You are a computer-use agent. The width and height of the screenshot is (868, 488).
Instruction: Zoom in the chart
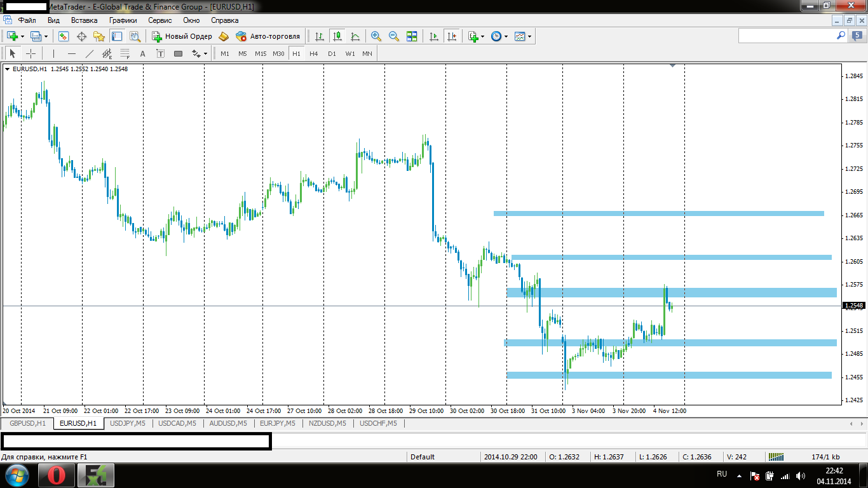click(376, 36)
